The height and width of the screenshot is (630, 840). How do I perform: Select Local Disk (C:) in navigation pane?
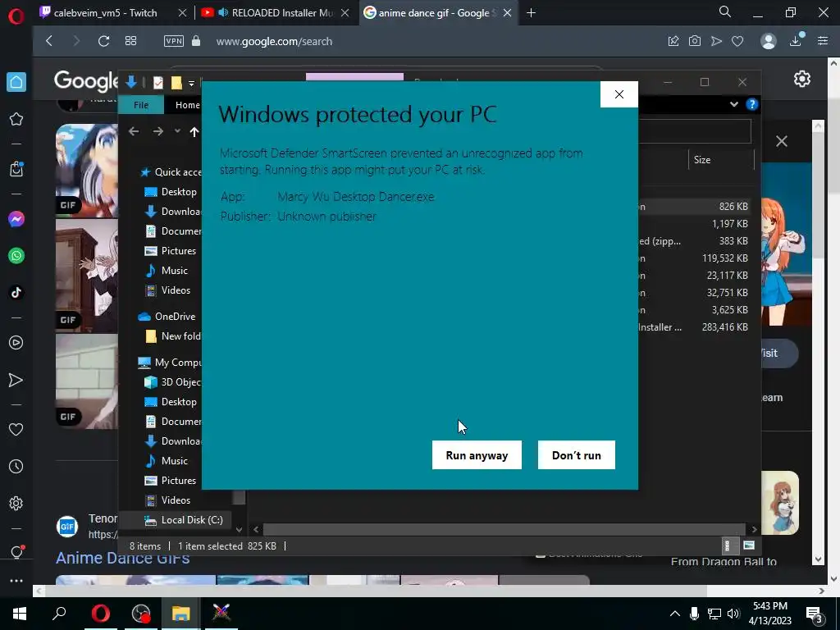click(x=184, y=519)
